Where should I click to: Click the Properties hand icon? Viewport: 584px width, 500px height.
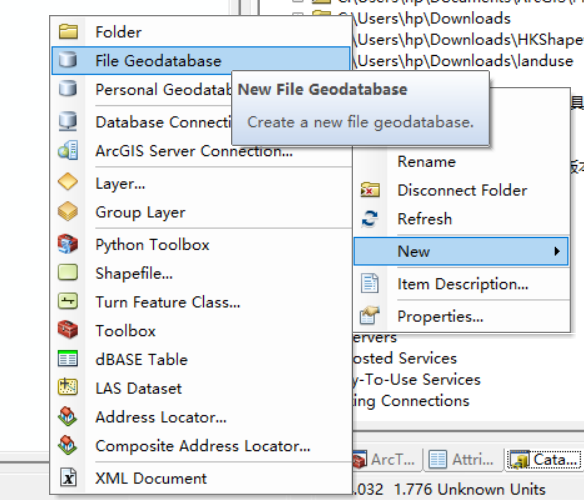click(x=370, y=316)
